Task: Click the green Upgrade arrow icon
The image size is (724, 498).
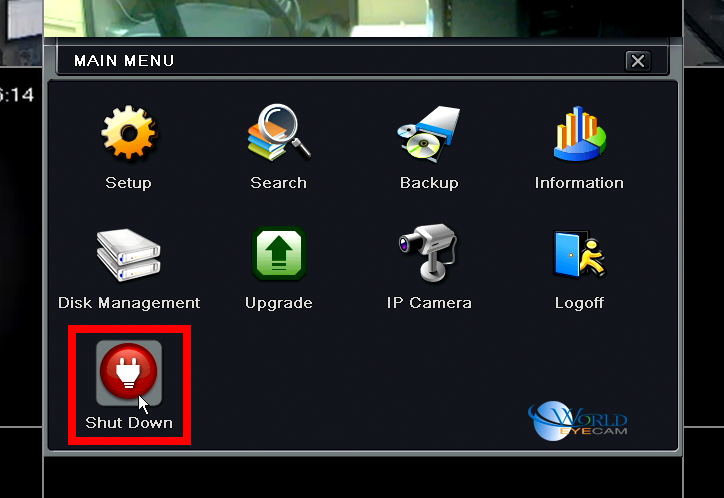Action: point(279,253)
